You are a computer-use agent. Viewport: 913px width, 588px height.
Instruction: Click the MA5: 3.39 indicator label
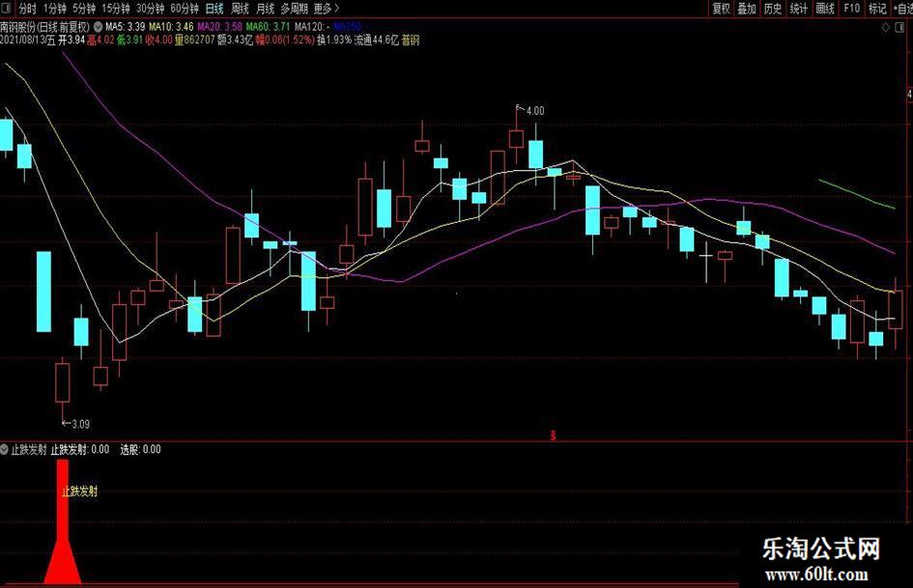126,27
